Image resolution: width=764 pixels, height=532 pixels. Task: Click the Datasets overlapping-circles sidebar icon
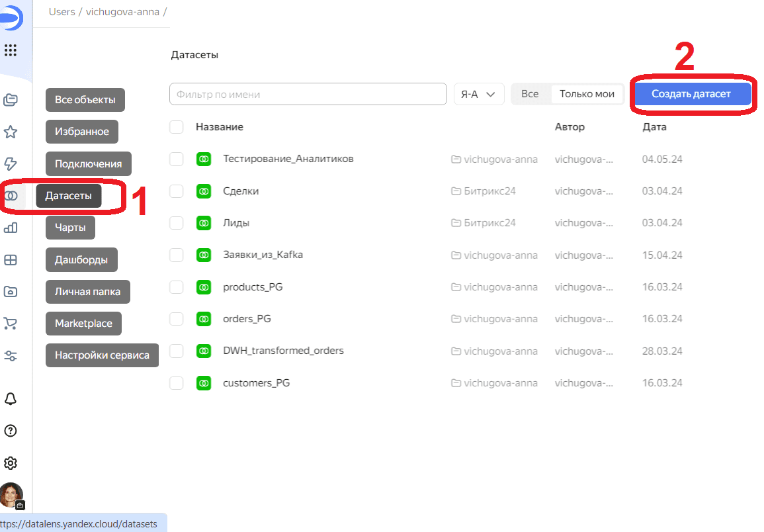pyautogui.click(x=10, y=196)
